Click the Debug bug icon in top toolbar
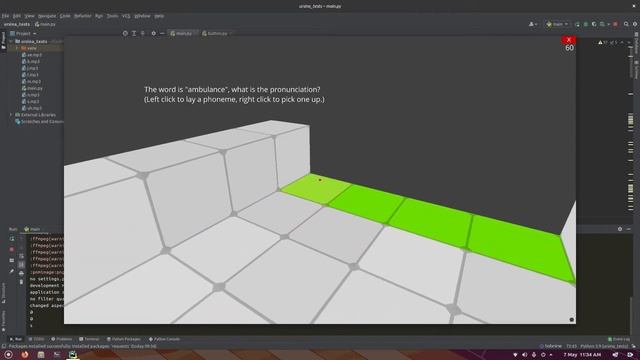 click(x=586, y=24)
